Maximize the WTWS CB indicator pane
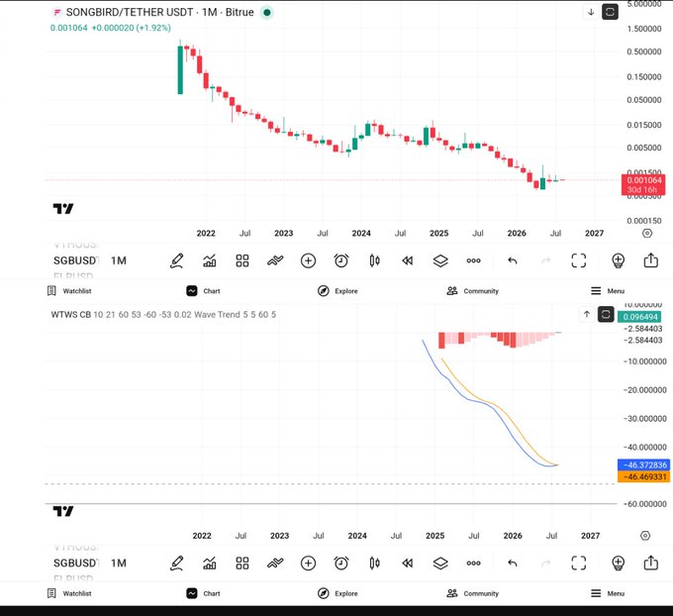The height and width of the screenshot is (616, 673). click(x=606, y=315)
